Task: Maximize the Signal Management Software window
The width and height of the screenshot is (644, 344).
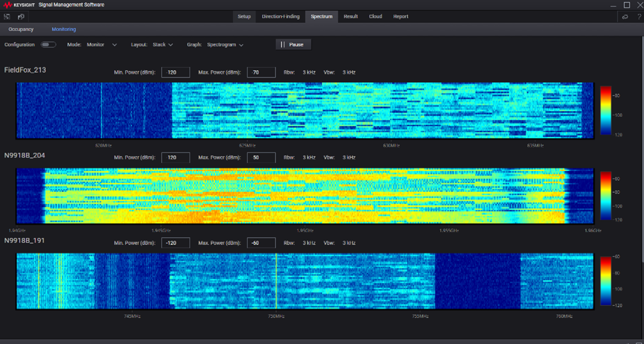Action: pos(627,5)
